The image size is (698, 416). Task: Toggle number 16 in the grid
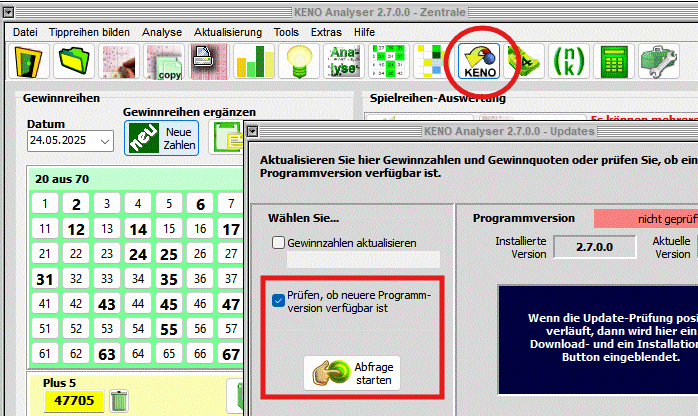coord(200,229)
